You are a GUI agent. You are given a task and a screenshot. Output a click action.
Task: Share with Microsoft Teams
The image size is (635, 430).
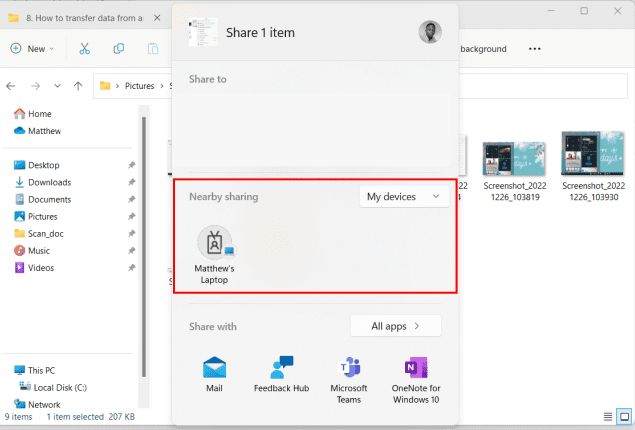[348, 377]
